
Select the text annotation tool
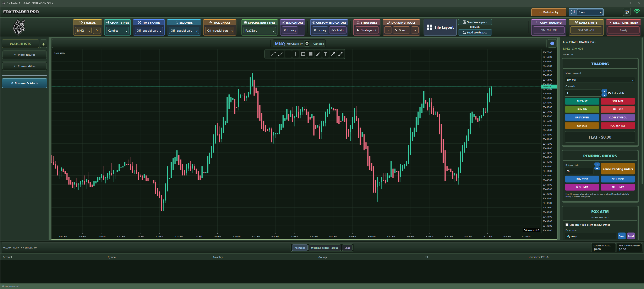[x=326, y=54]
